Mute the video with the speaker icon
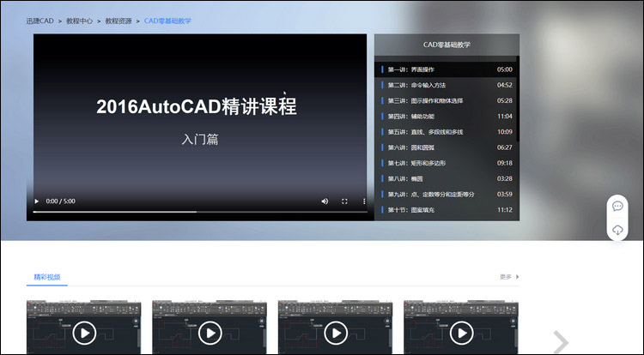The image size is (644, 355). pos(325,202)
